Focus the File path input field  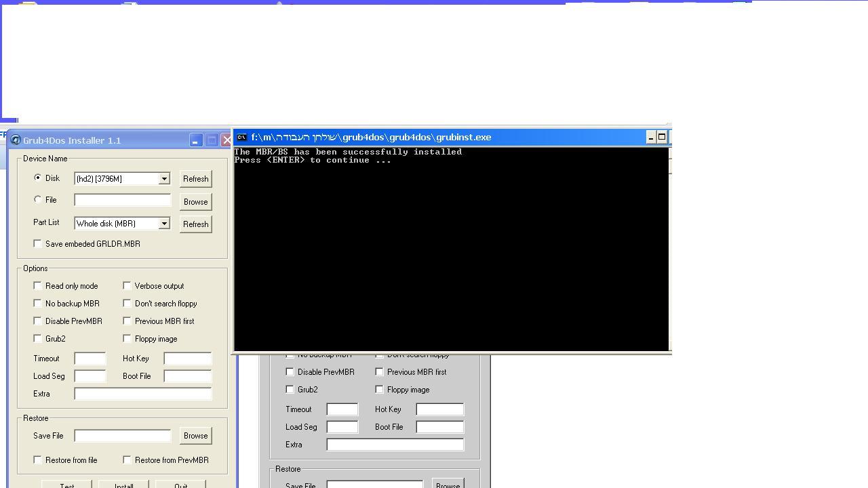tap(123, 200)
